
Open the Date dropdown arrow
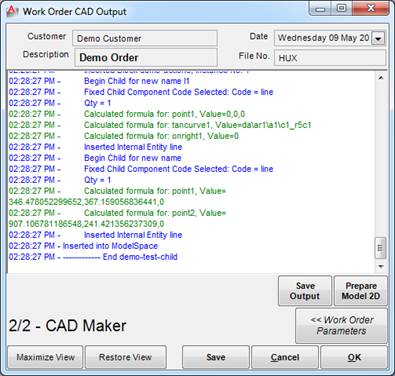(x=378, y=38)
